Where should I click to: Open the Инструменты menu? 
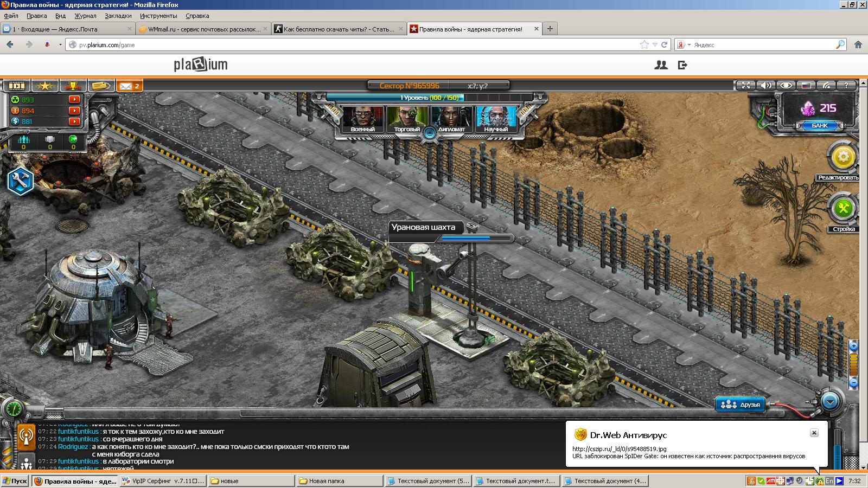158,16
